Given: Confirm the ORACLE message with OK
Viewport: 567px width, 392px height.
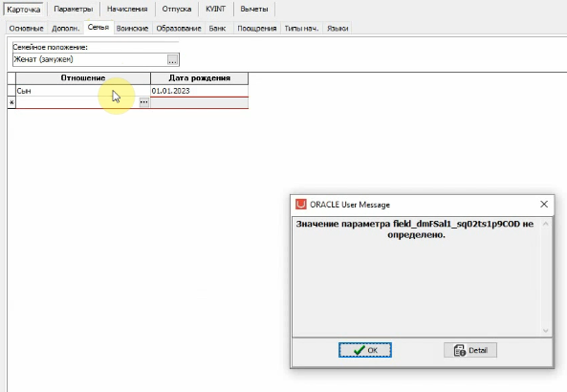Looking at the screenshot, I should 365,350.
